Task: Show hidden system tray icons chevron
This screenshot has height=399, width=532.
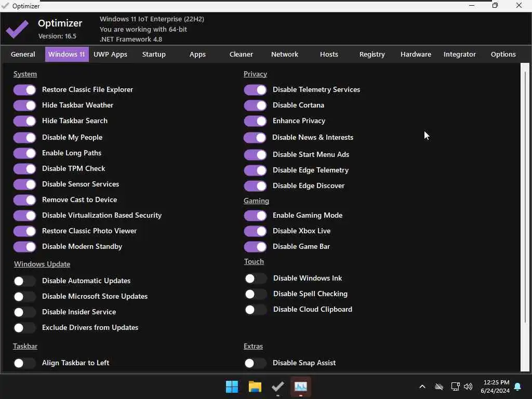Action: point(422,387)
